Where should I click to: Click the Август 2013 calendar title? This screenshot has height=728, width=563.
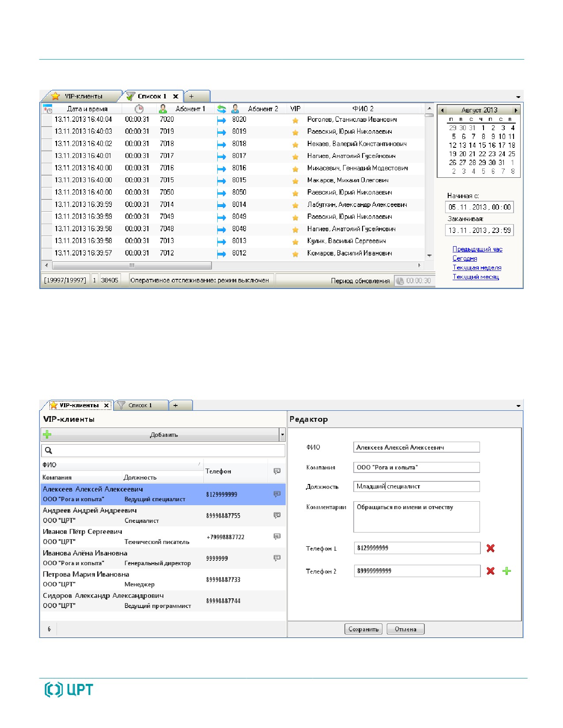click(479, 110)
